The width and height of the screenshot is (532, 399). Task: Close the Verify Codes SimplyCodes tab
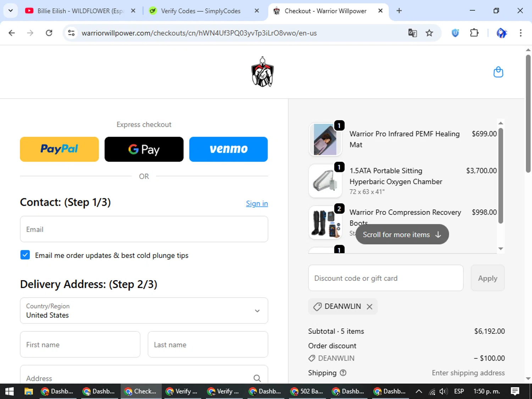257,11
